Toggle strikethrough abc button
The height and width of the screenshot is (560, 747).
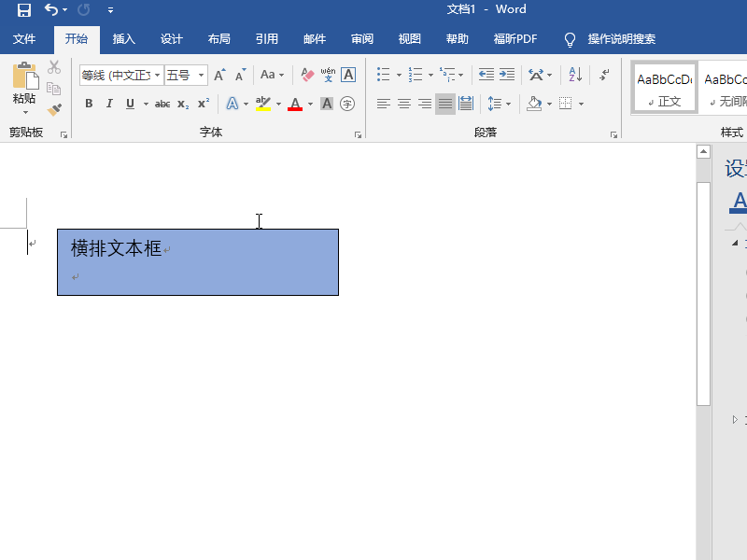pyautogui.click(x=162, y=104)
